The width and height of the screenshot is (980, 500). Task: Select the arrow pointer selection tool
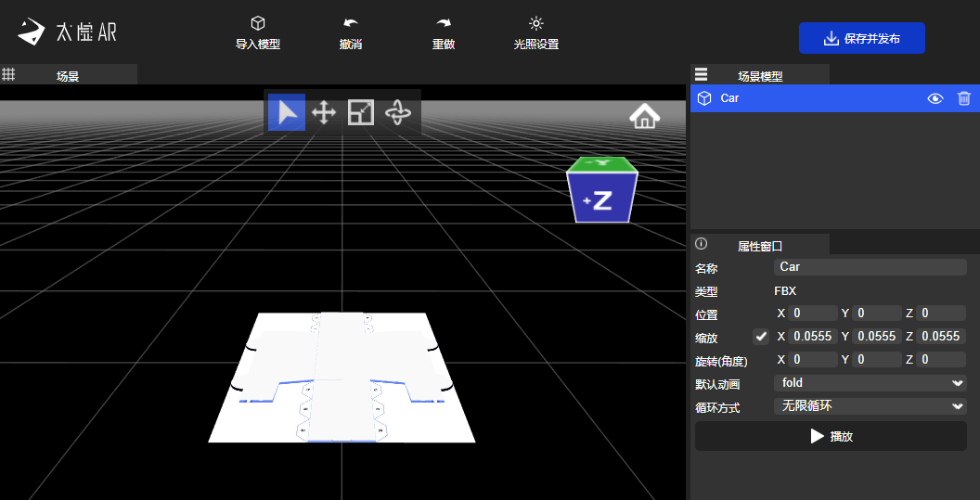pos(287,113)
